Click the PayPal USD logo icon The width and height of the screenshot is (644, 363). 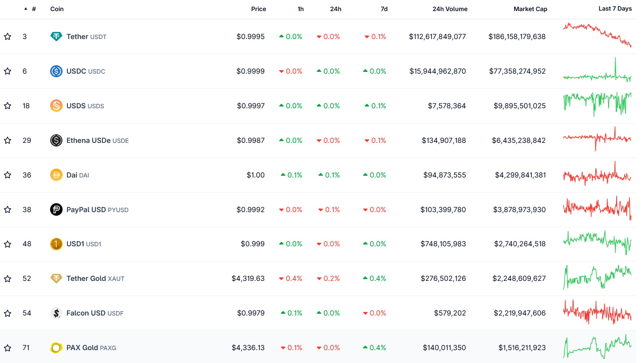56,210
